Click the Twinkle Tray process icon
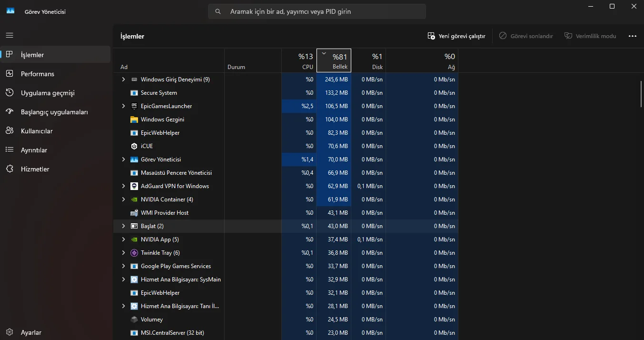 click(134, 253)
